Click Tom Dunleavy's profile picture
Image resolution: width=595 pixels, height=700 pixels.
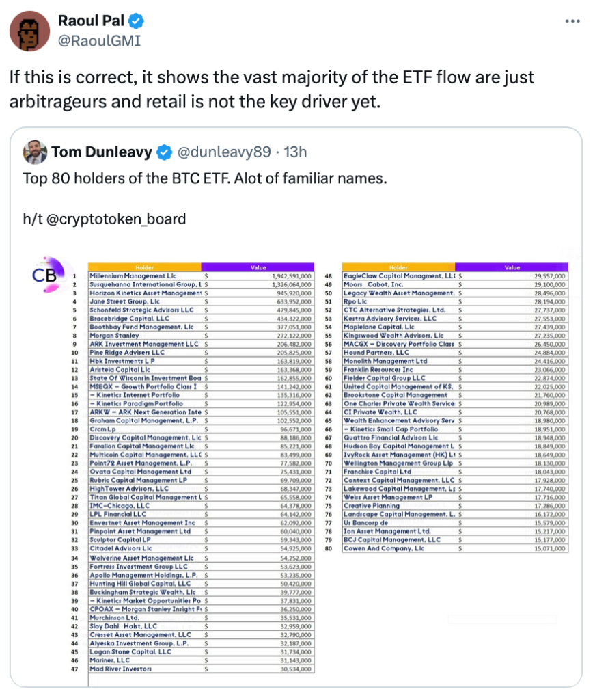click(35, 152)
